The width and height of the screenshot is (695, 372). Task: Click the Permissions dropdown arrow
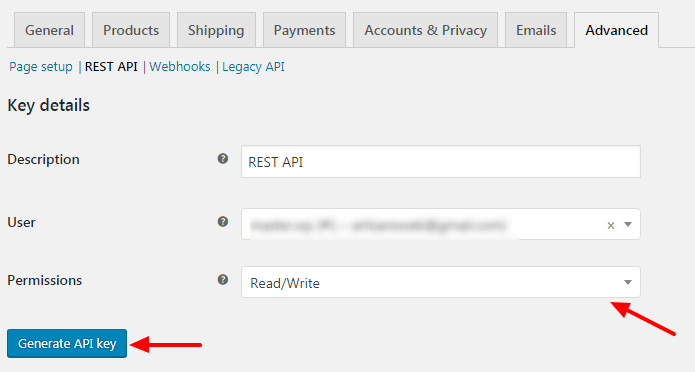[628, 282]
